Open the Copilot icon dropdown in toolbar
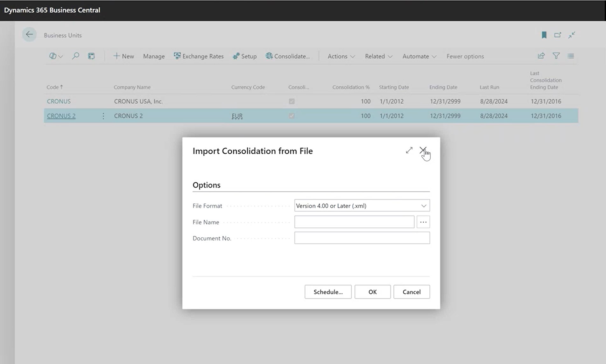Screen dimensions: 606x364 (56, 56)
